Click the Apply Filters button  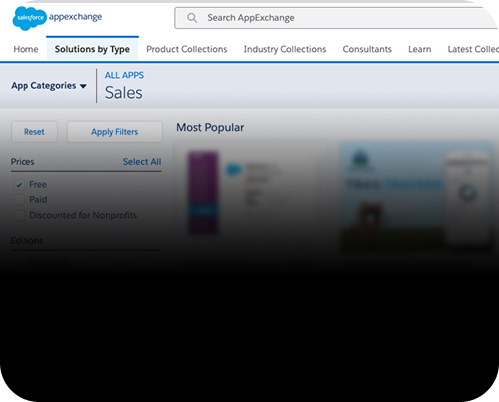coord(114,132)
